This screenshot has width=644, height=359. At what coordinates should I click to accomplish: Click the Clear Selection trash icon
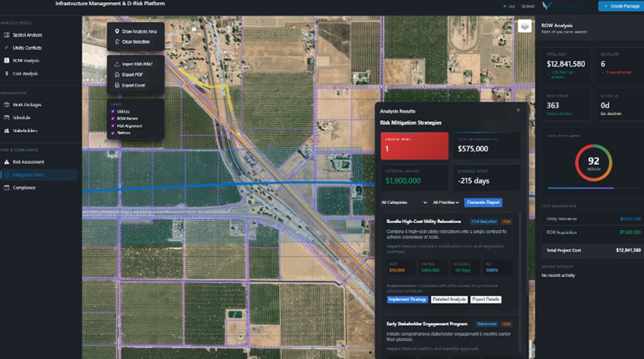pos(117,42)
